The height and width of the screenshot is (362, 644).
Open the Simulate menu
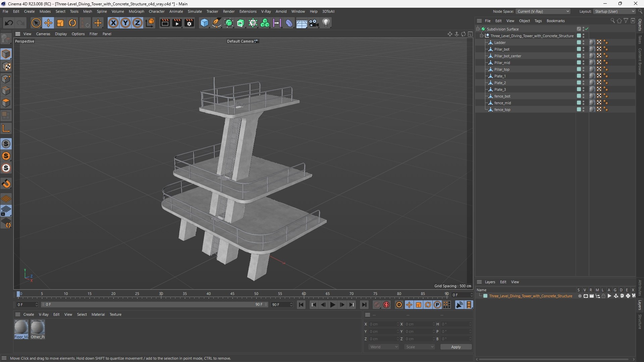(195, 11)
